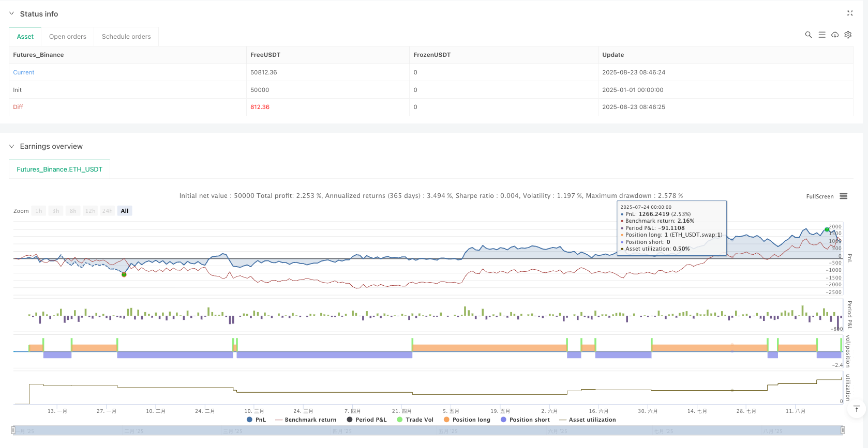Viewport: 868px width, 448px height.
Task: Click the shrink arrows icon beside Status info
Action: click(849, 13)
